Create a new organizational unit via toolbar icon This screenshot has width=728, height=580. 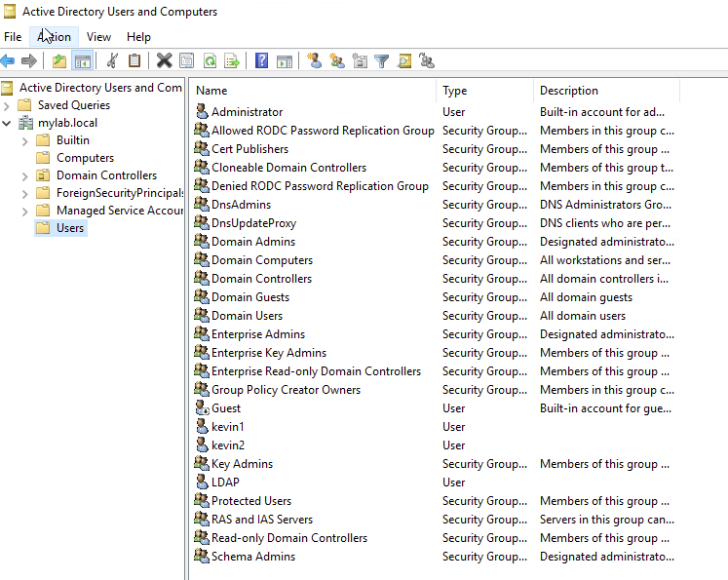click(x=360, y=60)
